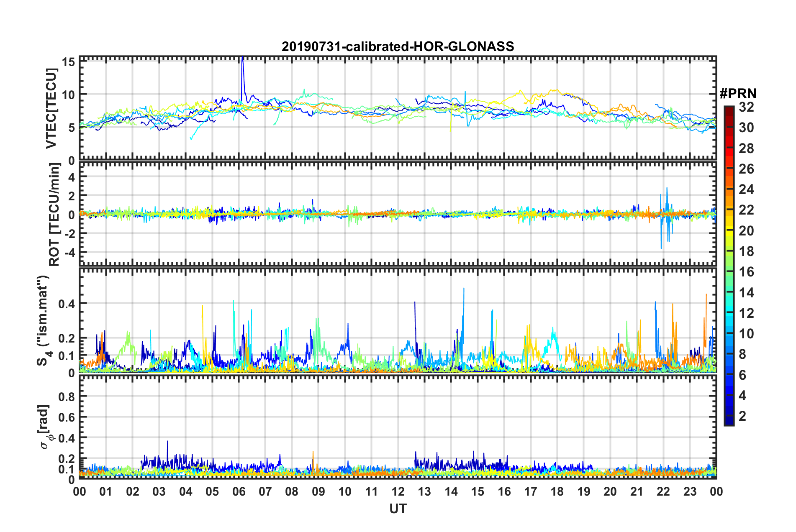The image size is (796, 532).
Task: Click the VTEC[TECU] axis label
Action: pyautogui.click(x=51, y=109)
